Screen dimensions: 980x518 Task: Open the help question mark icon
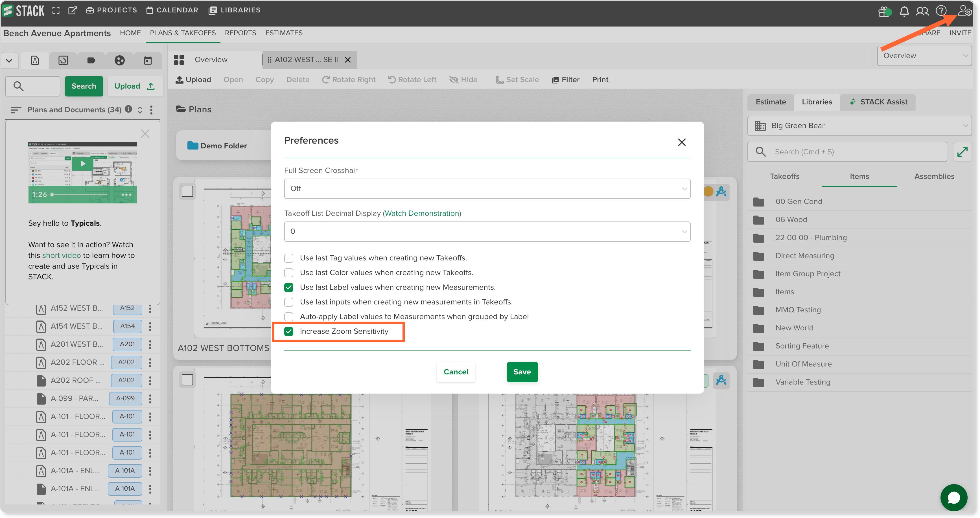[x=941, y=11]
